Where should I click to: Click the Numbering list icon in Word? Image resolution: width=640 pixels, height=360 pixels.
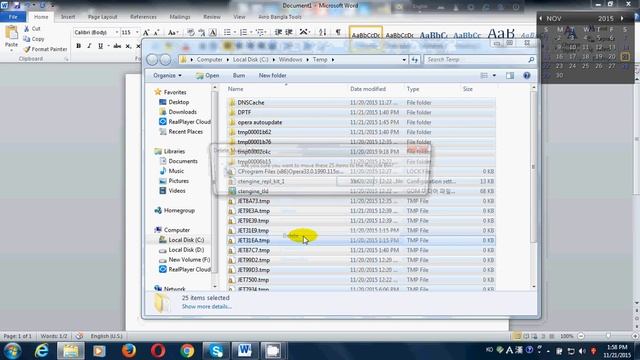(243, 32)
